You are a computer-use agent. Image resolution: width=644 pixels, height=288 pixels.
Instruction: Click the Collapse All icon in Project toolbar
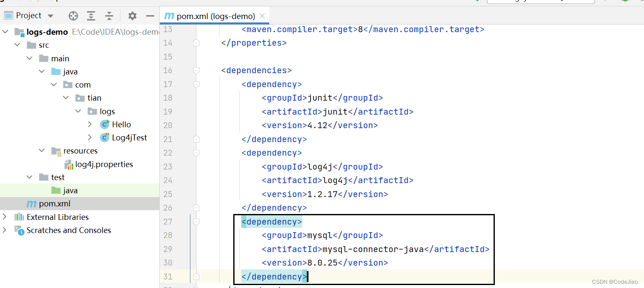[x=109, y=16]
